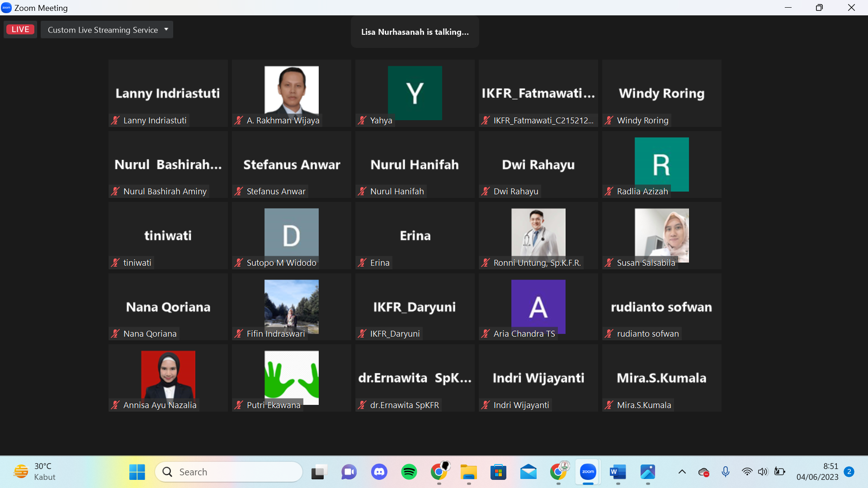Open Zoom app from taskbar
Screen dimensions: 868x488
(x=588, y=472)
